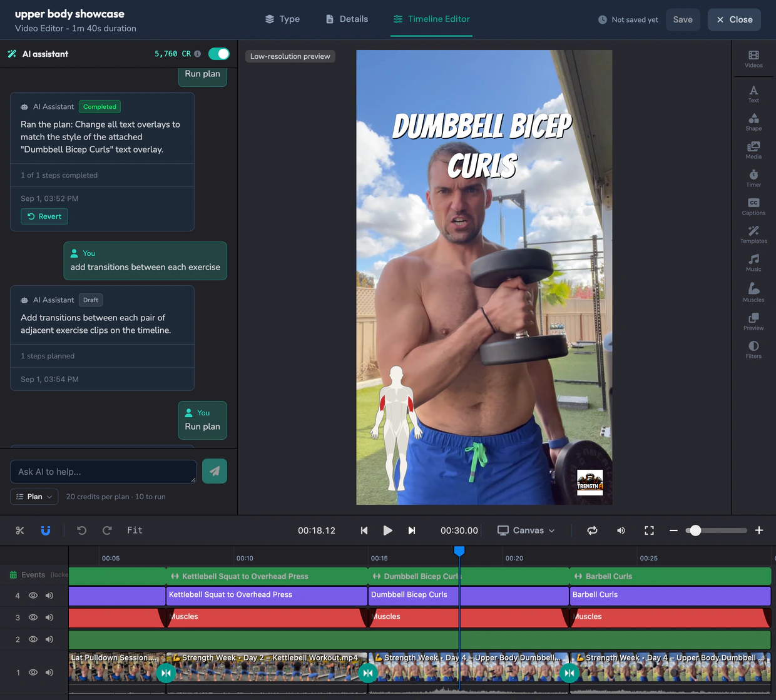Skip to the previous clip
The height and width of the screenshot is (700, 776).
[364, 530]
